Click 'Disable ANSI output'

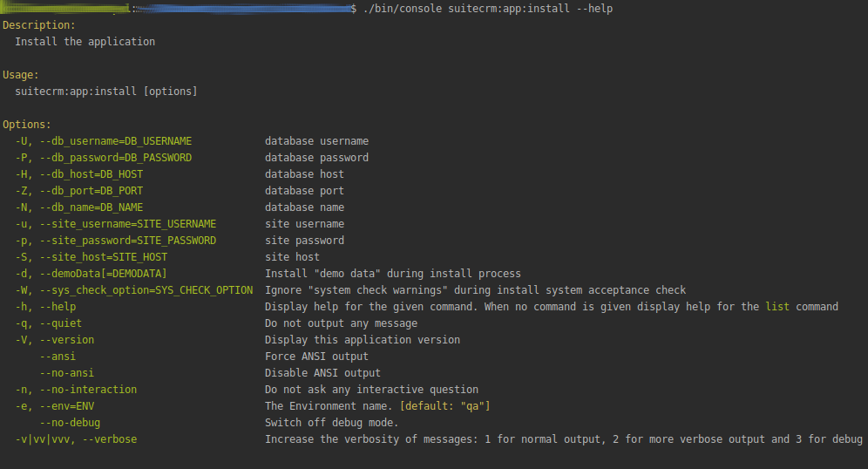[322, 374]
